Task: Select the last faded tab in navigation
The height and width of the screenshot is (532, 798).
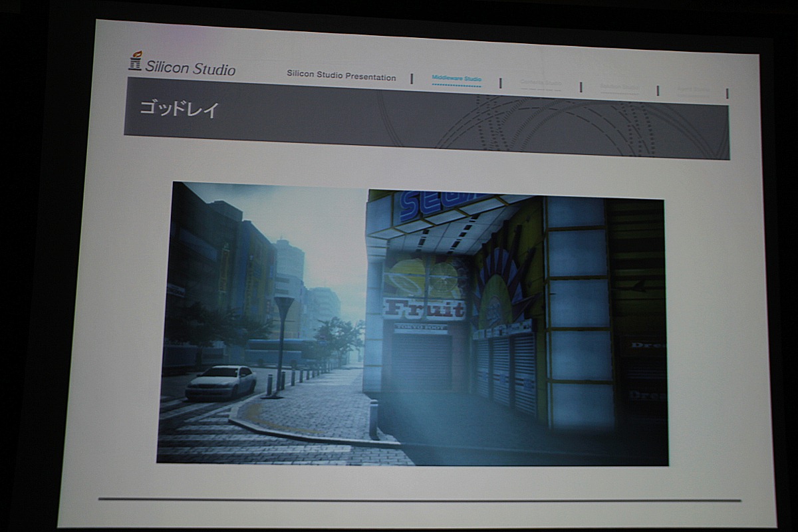Action: (x=693, y=90)
